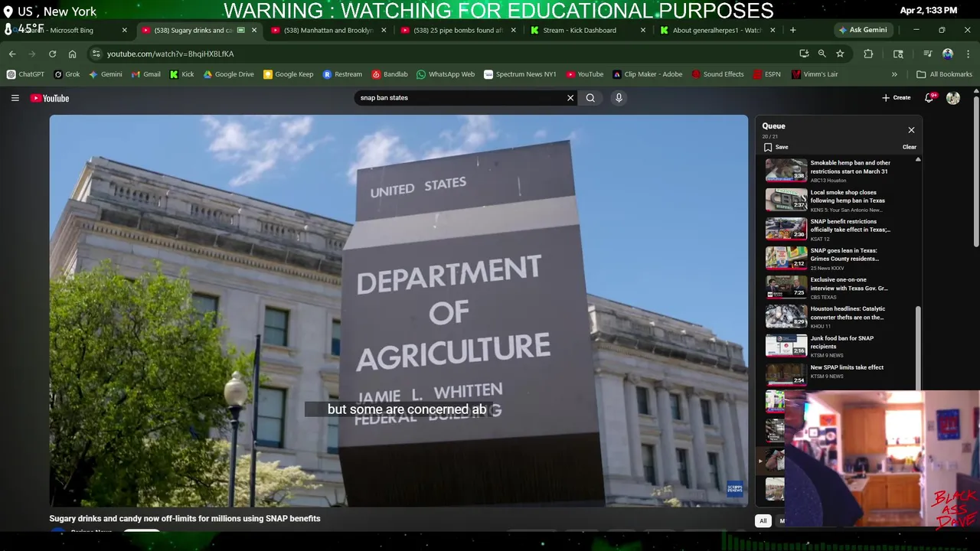This screenshot has width=980, height=551.
Task: Open the Gemini bookmark
Action: (x=106, y=74)
